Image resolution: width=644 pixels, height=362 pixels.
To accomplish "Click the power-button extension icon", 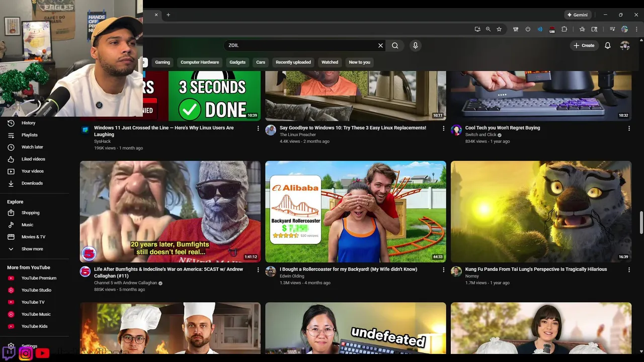I will [x=528, y=29].
